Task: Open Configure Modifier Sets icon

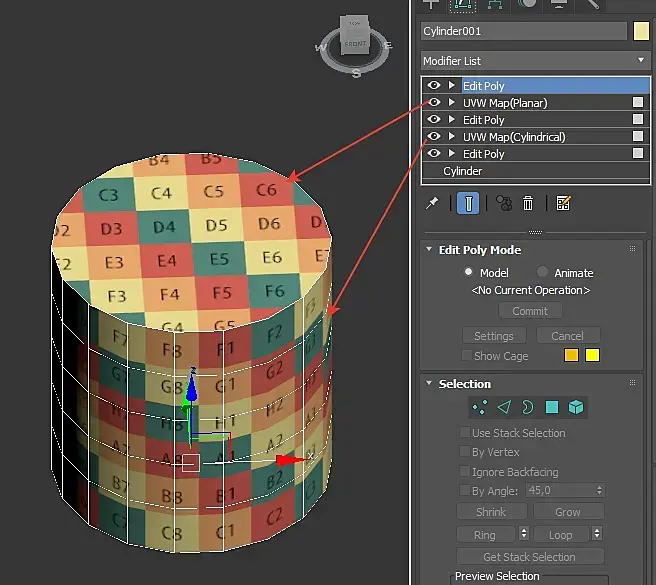Action: click(563, 204)
